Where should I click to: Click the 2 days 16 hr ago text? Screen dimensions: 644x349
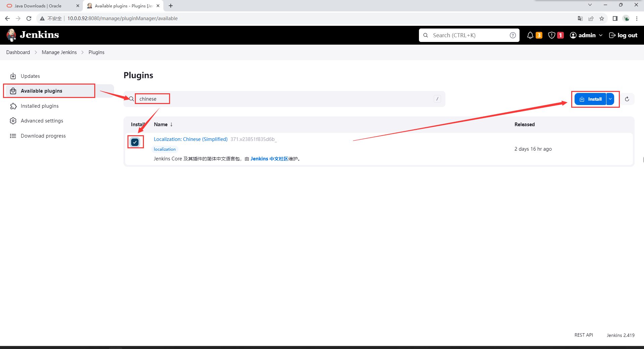coord(533,149)
